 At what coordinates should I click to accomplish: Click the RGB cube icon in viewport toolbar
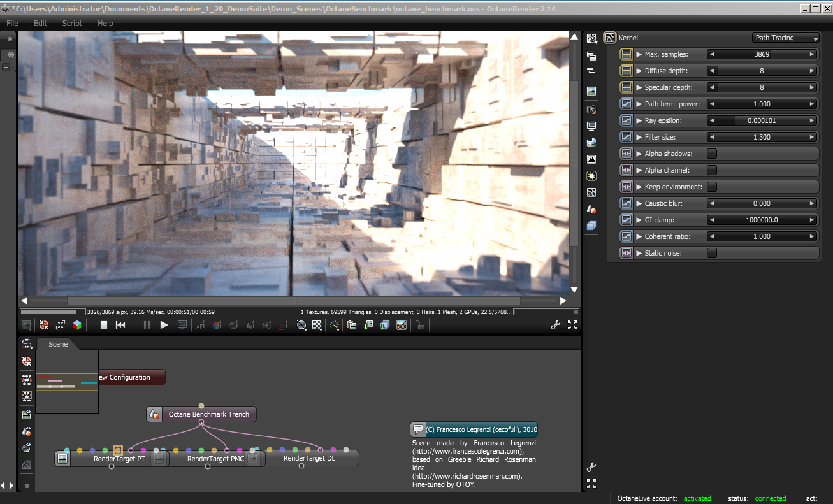coord(77,325)
